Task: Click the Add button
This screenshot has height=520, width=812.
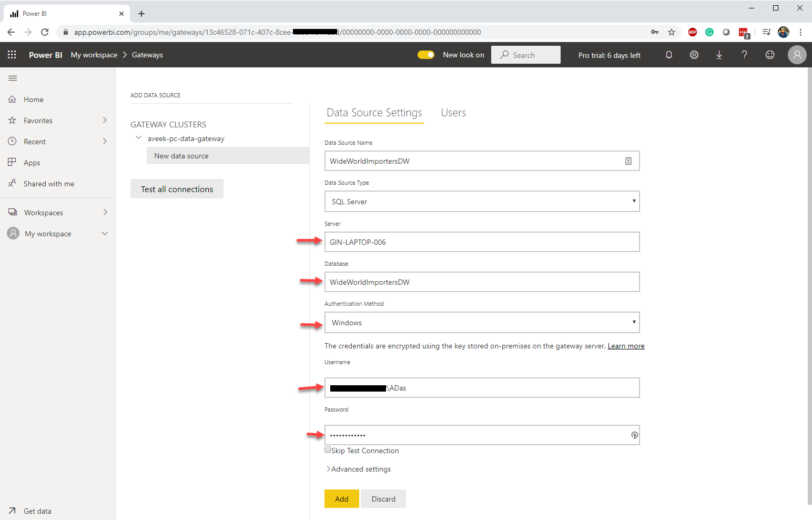Action: click(341, 498)
